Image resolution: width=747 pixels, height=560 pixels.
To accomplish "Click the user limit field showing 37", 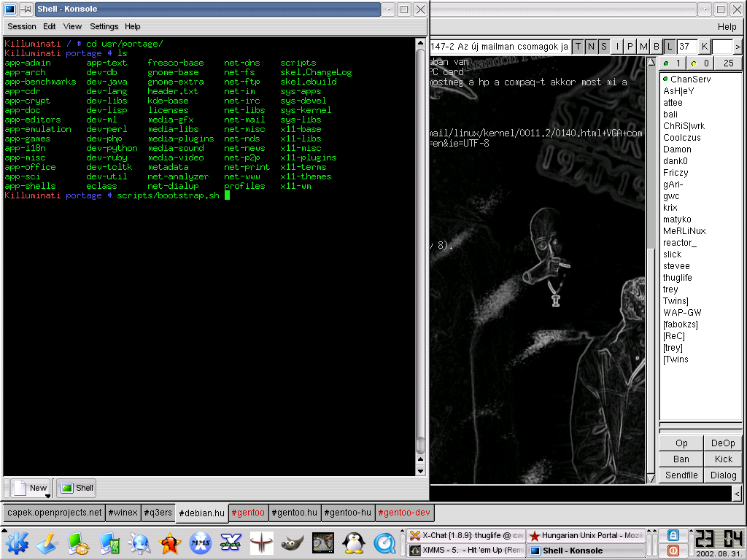I will pos(687,46).
